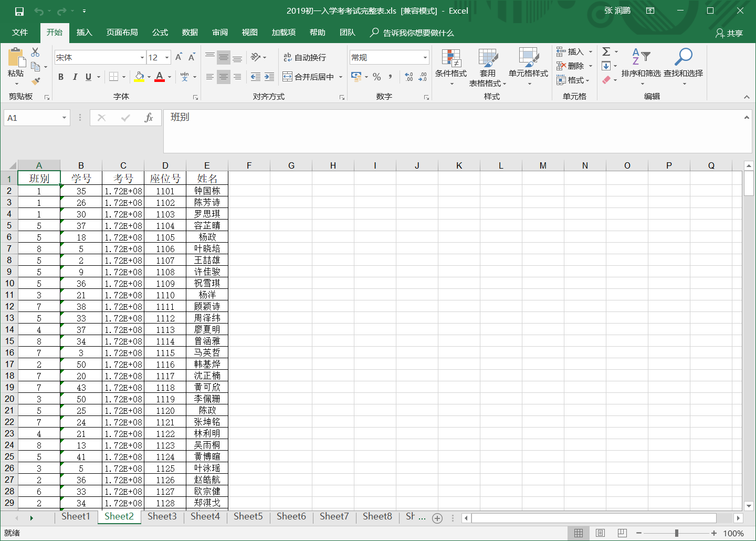The image size is (756, 541).
Task: Decrease font size with small A icon
Action: click(192, 57)
